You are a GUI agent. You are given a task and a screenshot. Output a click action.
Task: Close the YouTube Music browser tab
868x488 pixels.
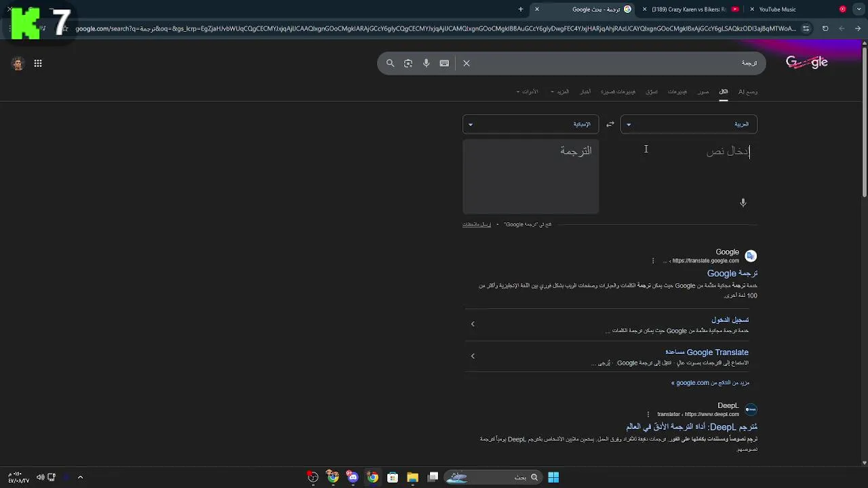point(752,9)
